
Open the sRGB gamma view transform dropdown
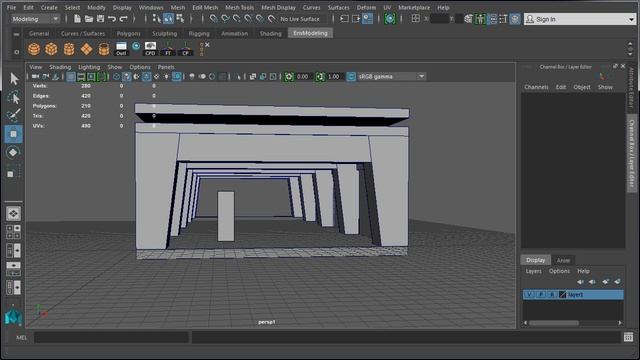point(391,76)
